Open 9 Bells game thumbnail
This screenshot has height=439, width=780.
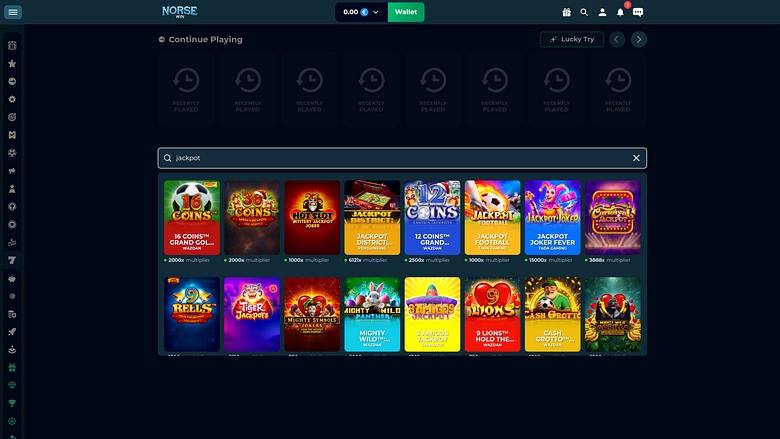[192, 314]
